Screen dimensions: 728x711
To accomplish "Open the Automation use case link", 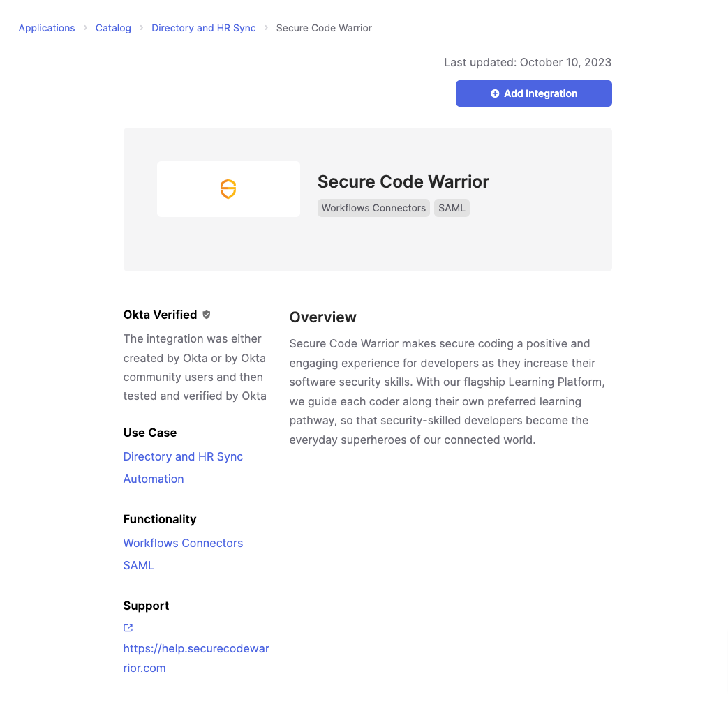I will point(154,479).
